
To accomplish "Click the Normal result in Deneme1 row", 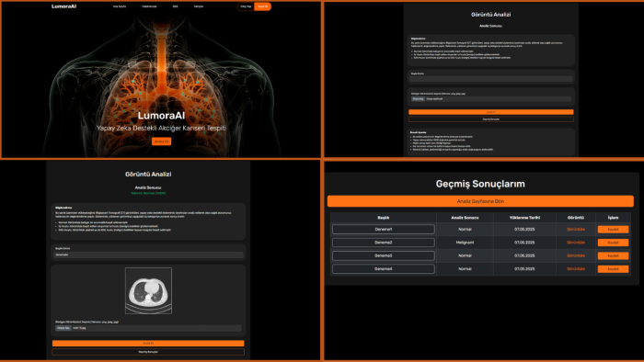I will (465, 229).
